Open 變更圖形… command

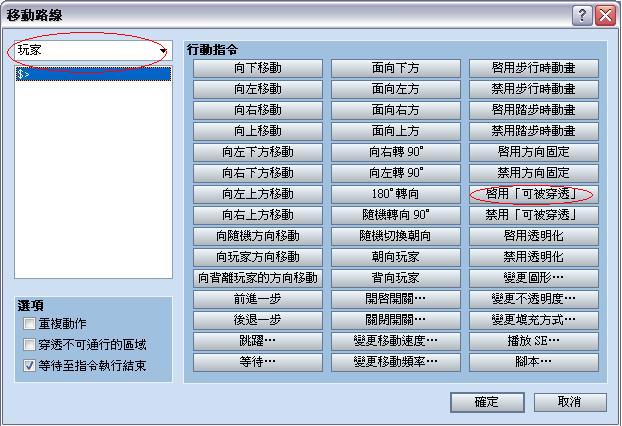click(534, 278)
